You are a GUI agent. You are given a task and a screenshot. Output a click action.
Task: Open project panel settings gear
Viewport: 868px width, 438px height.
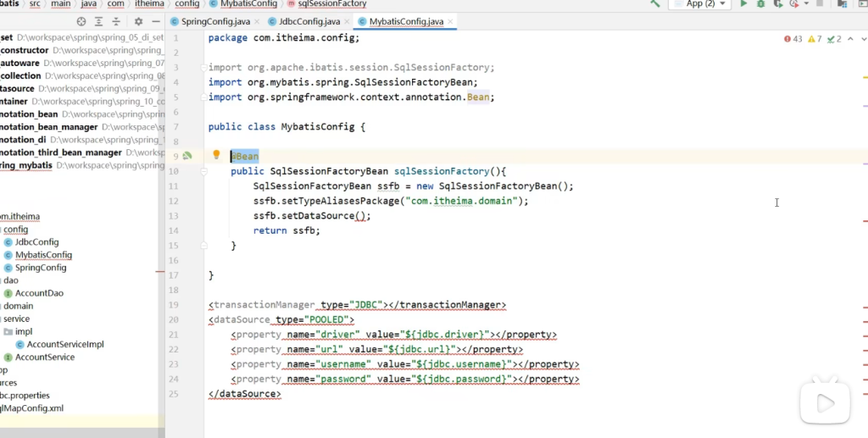137,21
